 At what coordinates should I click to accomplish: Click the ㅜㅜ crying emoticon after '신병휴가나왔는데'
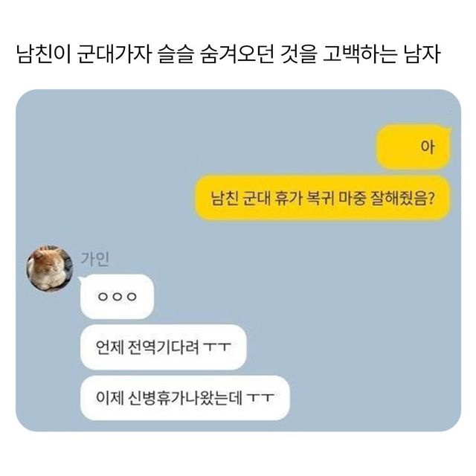point(260,398)
